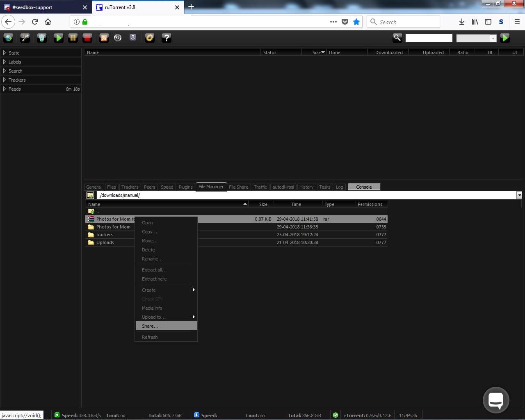
Task: Click the Add Torrent globe icon
Action: click(x=8, y=38)
